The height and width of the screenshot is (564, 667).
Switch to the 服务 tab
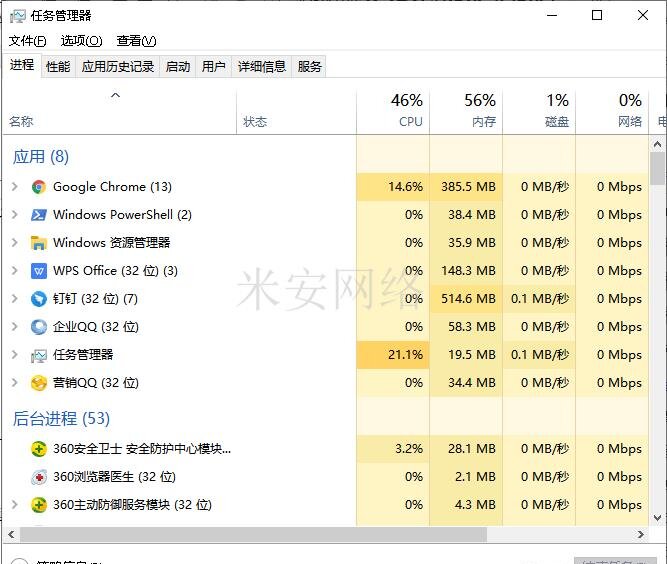coord(309,66)
